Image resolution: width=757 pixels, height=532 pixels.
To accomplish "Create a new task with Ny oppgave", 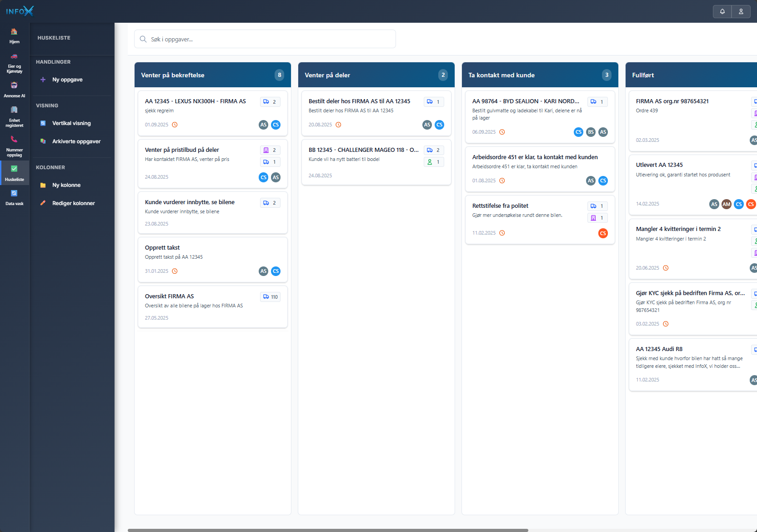I will (67, 80).
